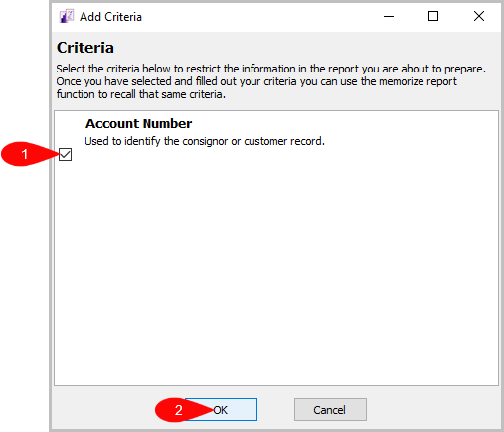Viewport: 504px width, 432px height.
Task: Click the Add Criteria app icon
Action: tap(67, 16)
